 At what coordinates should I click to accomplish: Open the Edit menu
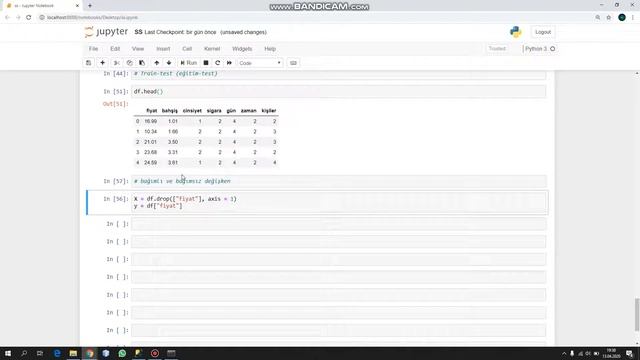click(x=115, y=49)
